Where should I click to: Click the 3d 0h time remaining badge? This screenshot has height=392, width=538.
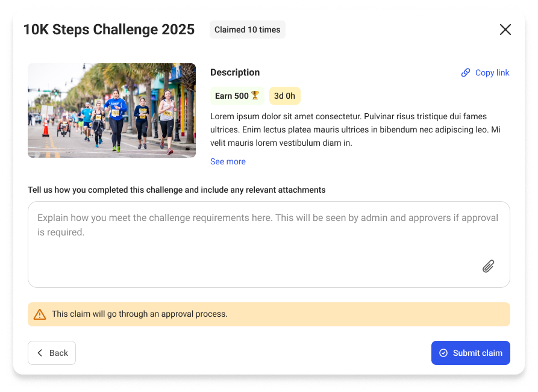pos(285,95)
